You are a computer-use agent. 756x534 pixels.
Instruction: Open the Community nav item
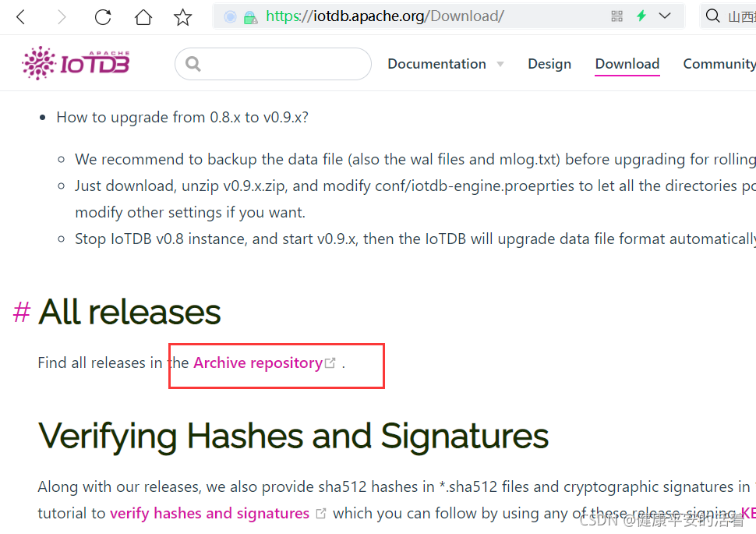click(x=719, y=64)
